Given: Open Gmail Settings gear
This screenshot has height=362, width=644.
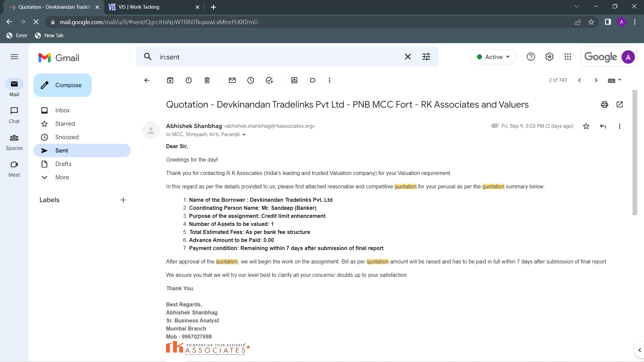Looking at the screenshot, I should tap(549, 57).
